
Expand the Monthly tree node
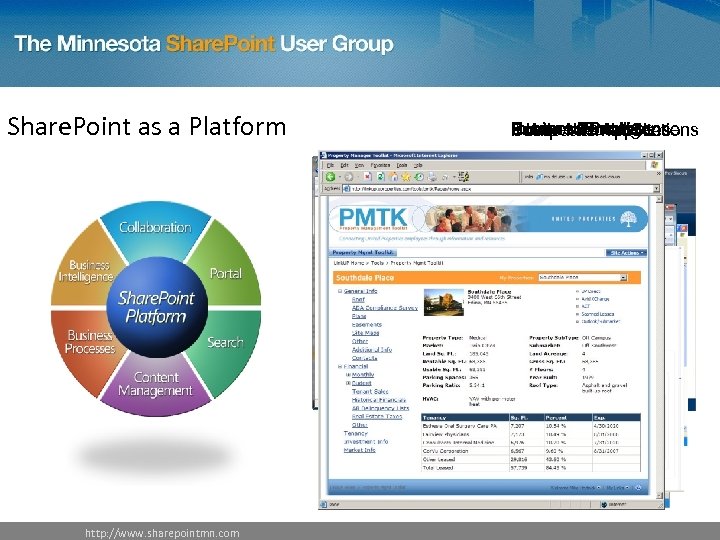click(348, 375)
